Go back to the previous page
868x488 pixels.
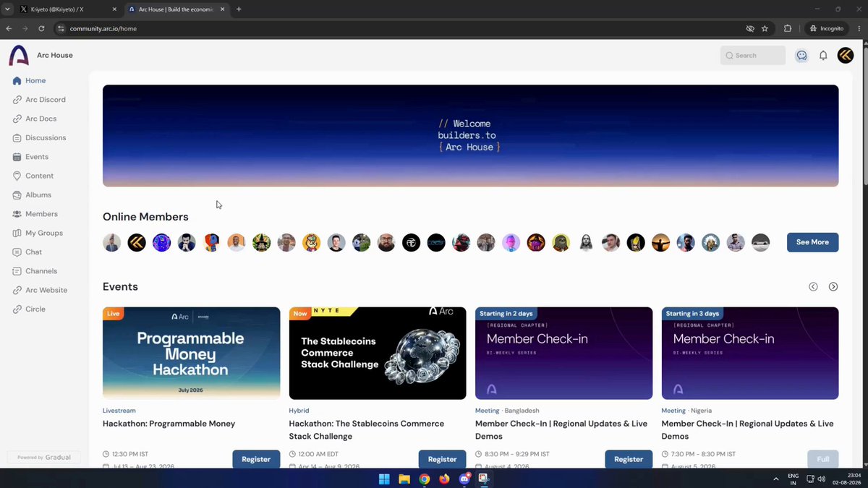tap(9, 29)
